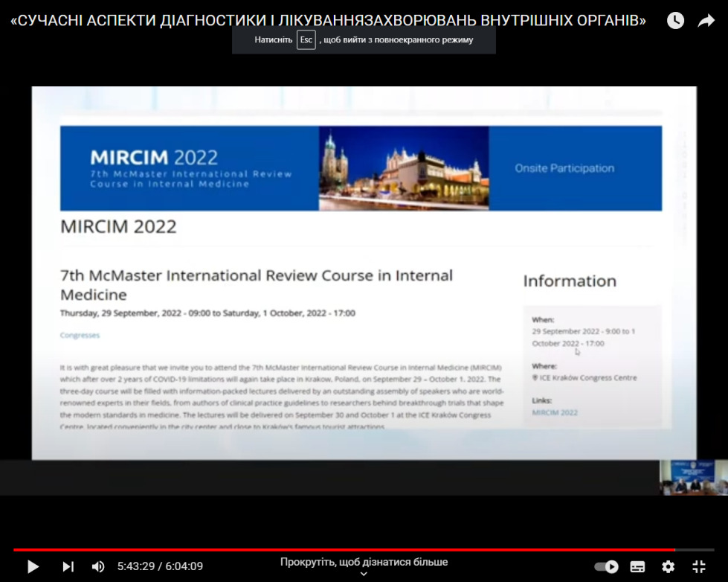The width and height of the screenshot is (728, 582).
Task: Click the Watch Later clock icon
Action: tap(674, 21)
